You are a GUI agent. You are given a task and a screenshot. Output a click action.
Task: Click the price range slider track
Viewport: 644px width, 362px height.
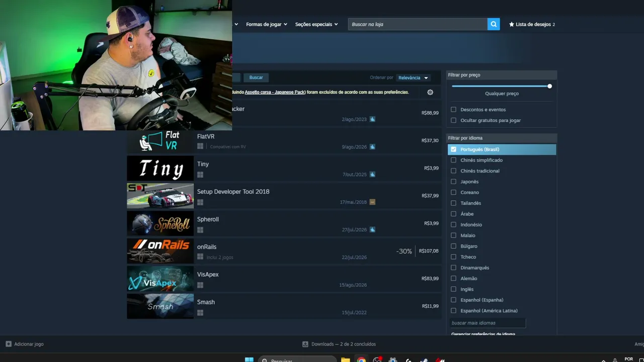(502, 86)
